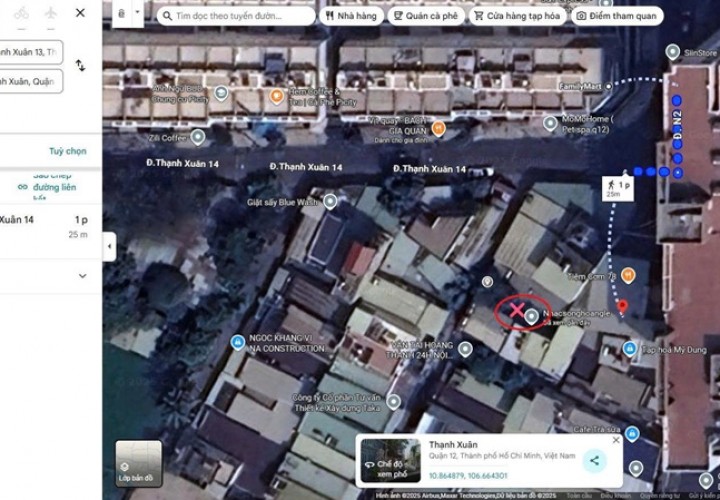720x500 pixels.
Task: Copy route link via 'đường liên' chain icon
Action: pyautogui.click(x=22, y=187)
